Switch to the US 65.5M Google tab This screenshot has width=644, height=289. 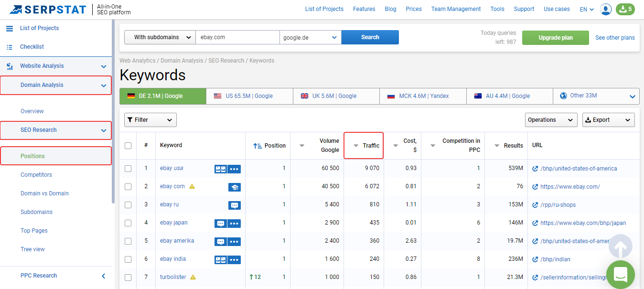click(x=249, y=96)
